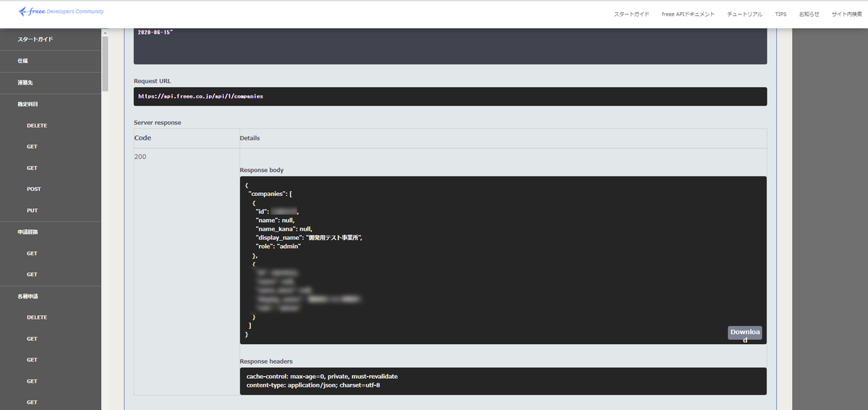Click the cache-control header line
The image size is (868, 410).
point(322,376)
